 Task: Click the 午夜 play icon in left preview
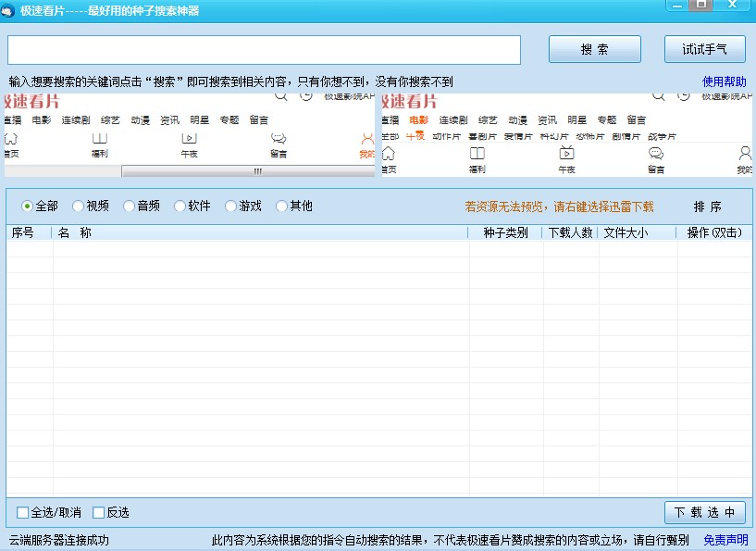click(x=189, y=139)
